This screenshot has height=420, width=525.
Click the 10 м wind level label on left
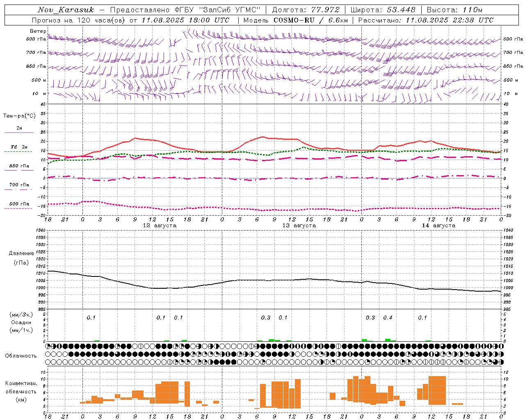[39, 94]
